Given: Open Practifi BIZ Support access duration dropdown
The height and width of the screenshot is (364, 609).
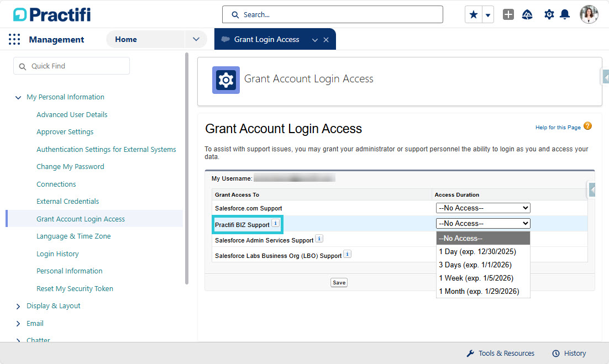Looking at the screenshot, I should 483,224.
